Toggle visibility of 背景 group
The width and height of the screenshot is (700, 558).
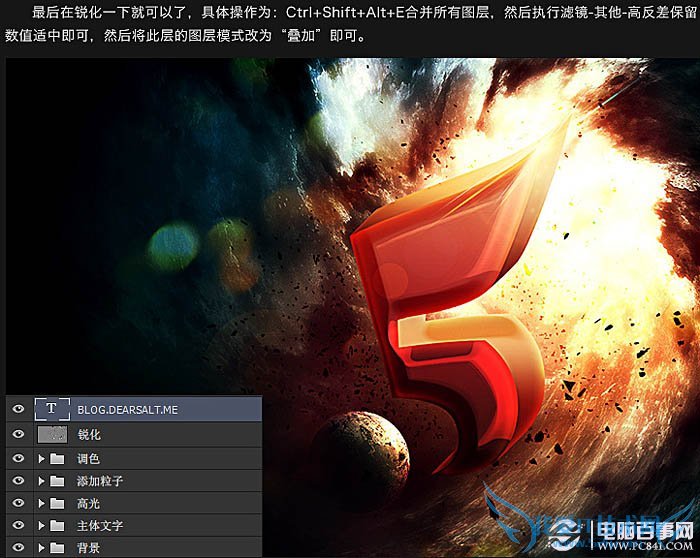point(18,547)
